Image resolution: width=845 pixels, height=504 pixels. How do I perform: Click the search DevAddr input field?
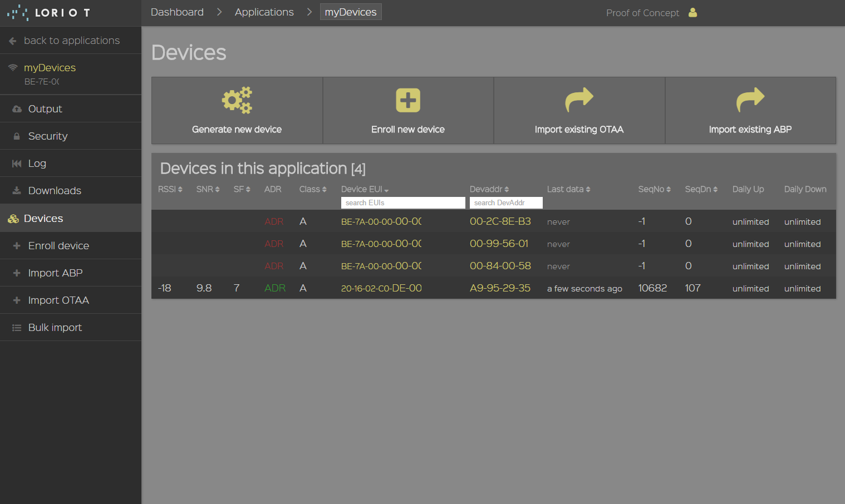click(x=506, y=203)
